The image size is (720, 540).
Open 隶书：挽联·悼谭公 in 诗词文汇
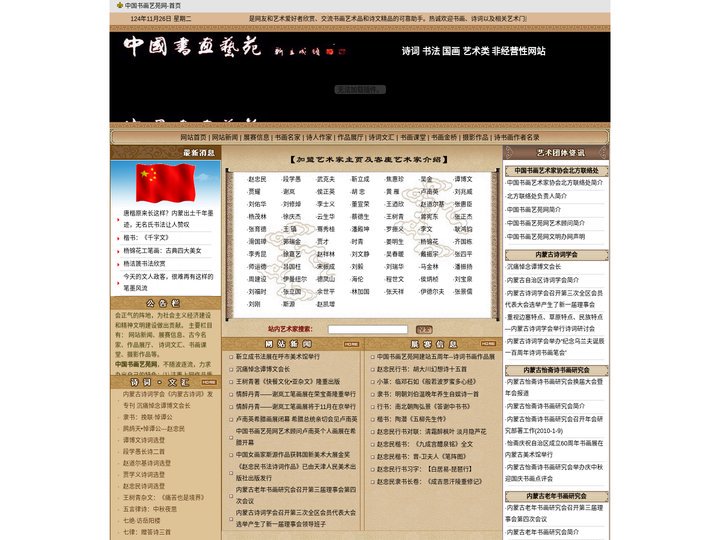point(148,417)
